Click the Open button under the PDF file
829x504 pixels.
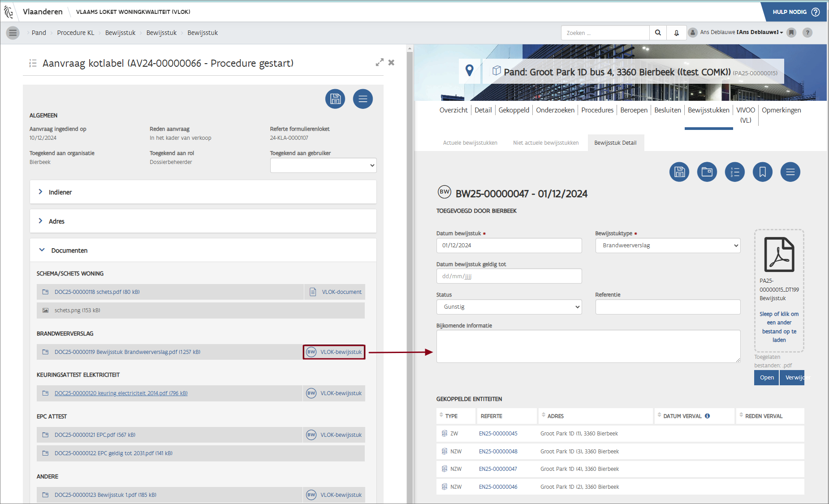tap(766, 378)
